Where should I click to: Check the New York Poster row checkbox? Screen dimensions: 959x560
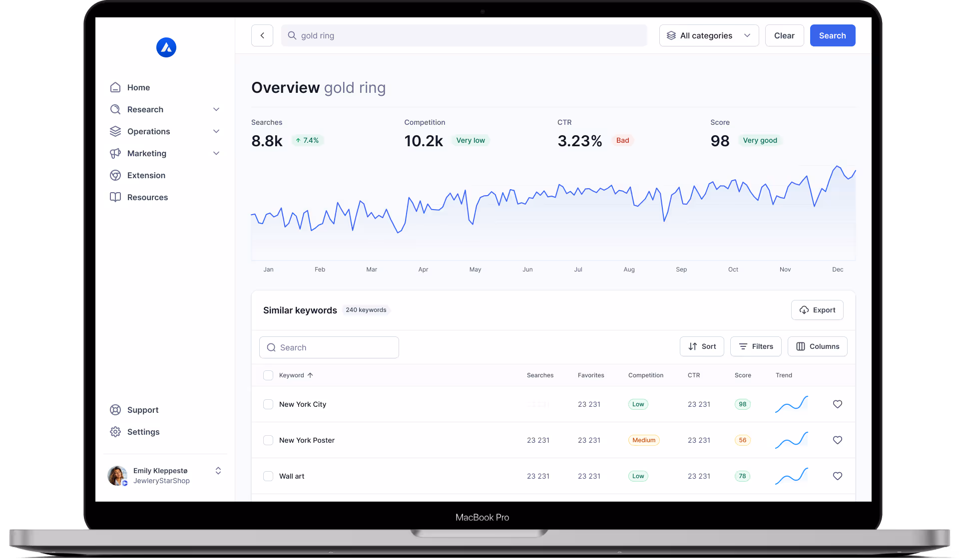(x=268, y=440)
